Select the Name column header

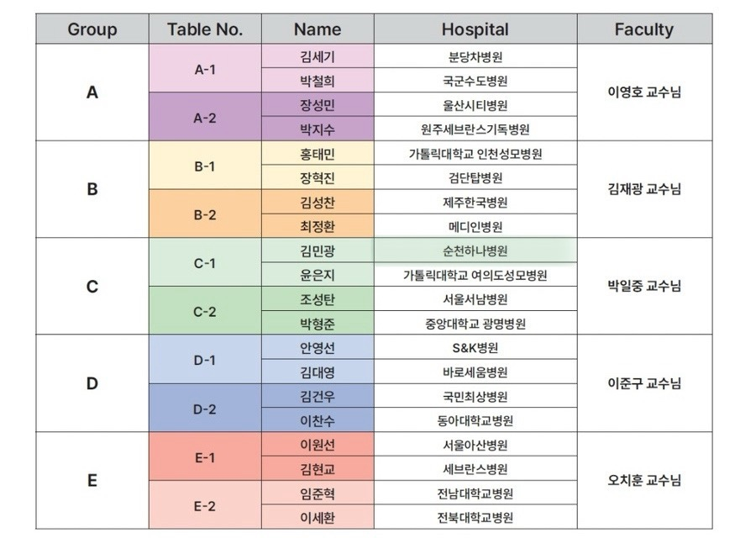click(318, 29)
